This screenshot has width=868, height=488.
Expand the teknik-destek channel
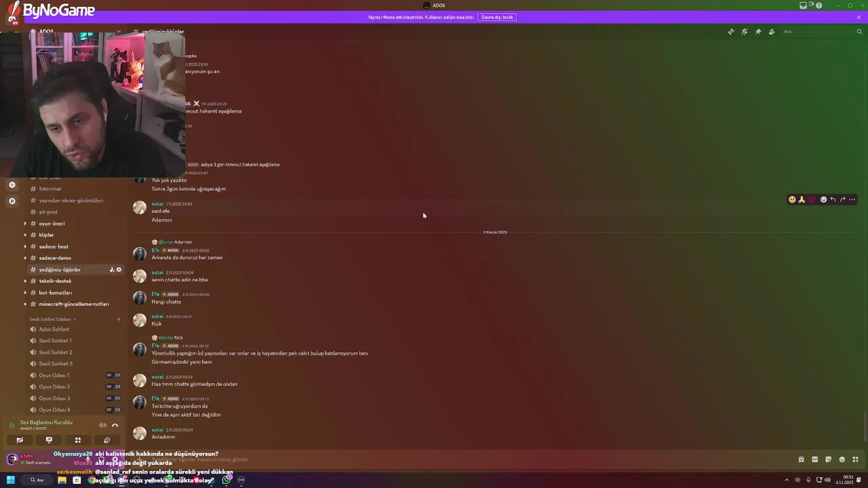pos(25,281)
